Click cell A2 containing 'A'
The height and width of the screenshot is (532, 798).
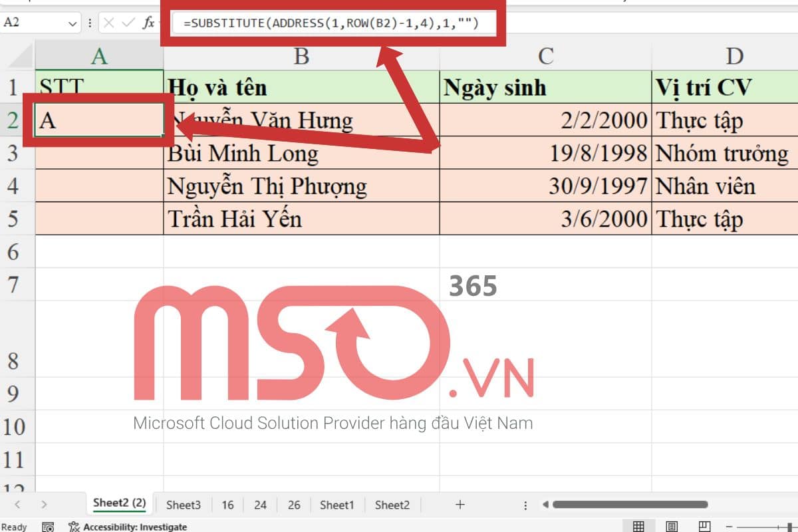(x=99, y=120)
